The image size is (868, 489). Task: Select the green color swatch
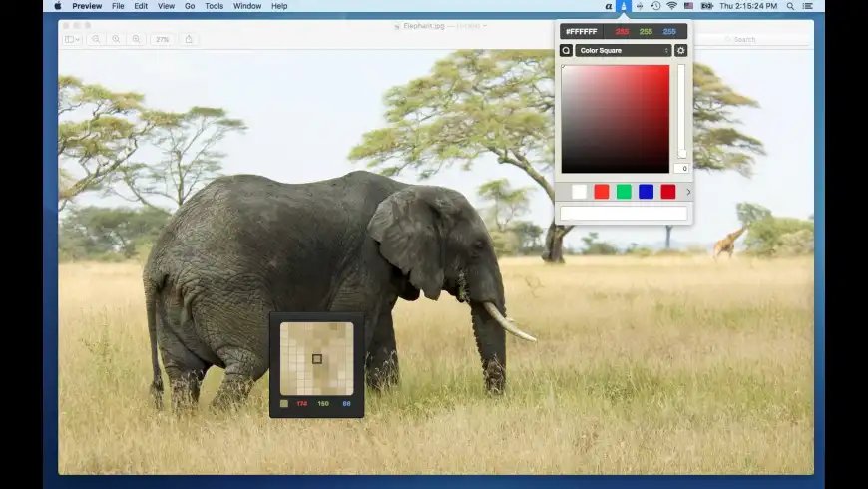[x=624, y=192]
